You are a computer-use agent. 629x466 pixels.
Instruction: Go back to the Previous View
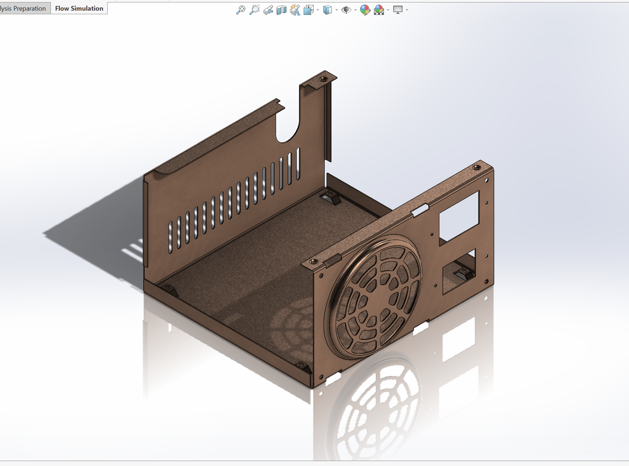click(268, 10)
